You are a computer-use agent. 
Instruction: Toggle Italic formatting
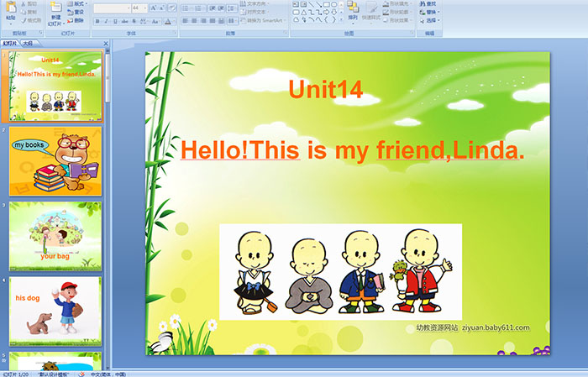[106, 21]
